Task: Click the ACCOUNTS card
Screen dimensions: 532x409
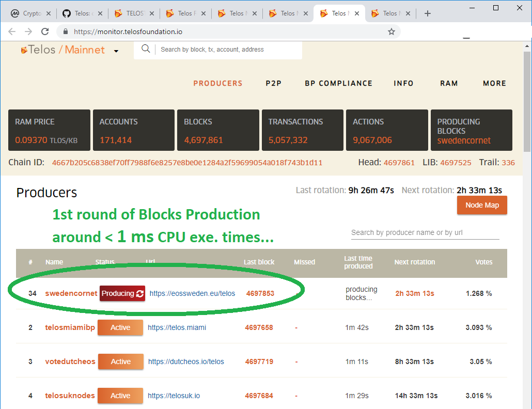Action: click(x=134, y=130)
